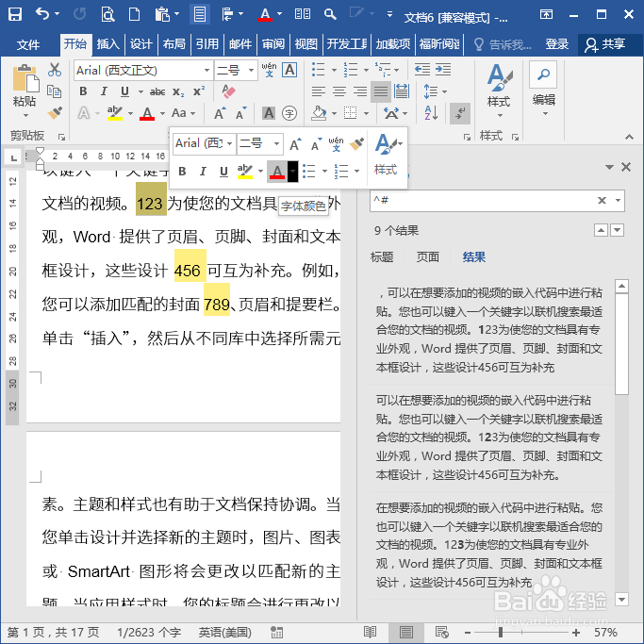
Task: Grow font in the floating mini toolbar
Action: 295,144
